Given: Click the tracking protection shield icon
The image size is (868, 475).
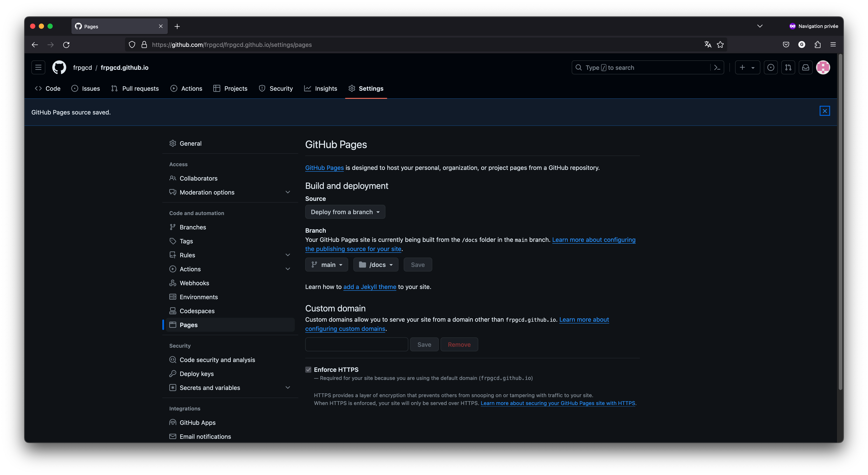Looking at the screenshot, I should pyautogui.click(x=132, y=44).
